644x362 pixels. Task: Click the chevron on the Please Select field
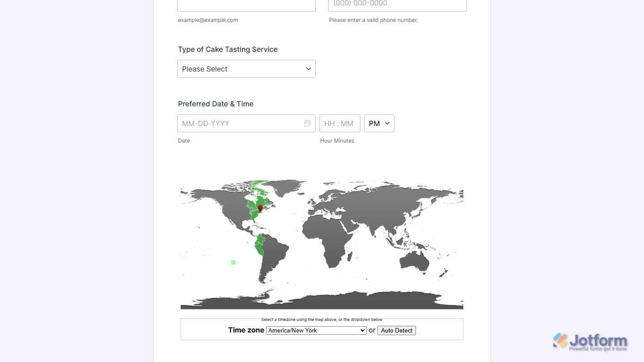click(x=308, y=69)
